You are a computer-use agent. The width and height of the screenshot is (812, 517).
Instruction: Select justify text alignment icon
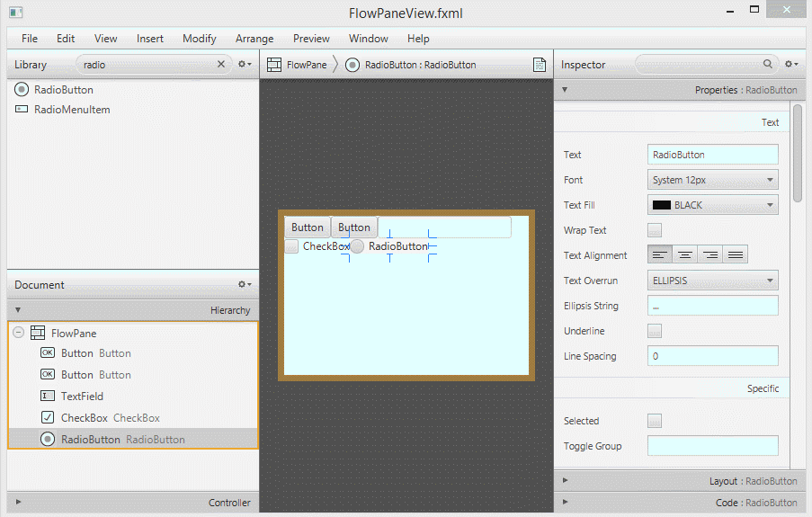click(x=736, y=255)
